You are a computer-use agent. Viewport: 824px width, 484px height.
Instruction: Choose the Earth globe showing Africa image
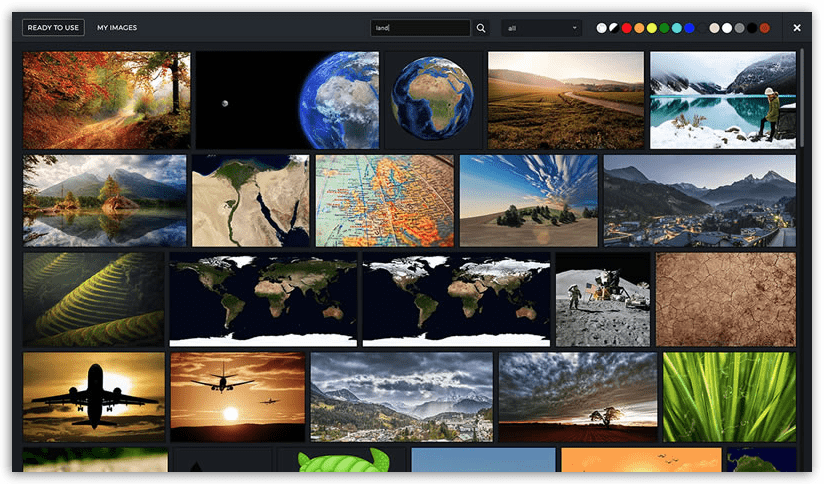(x=433, y=100)
